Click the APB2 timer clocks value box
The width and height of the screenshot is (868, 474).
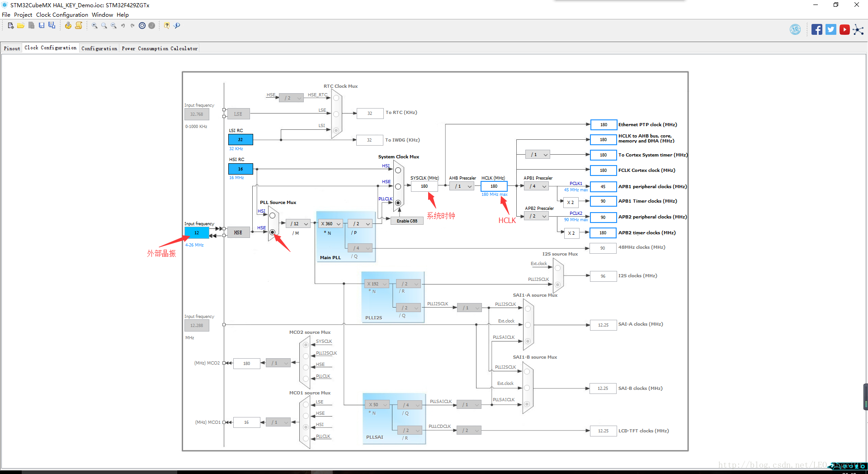[603, 233]
